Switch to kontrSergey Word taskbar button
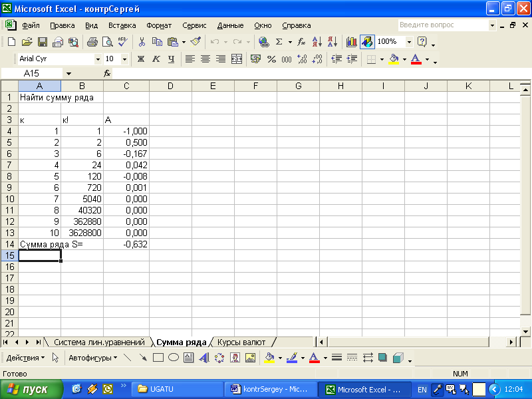Image resolution: width=532 pixels, height=399 pixels. coord(270,389)
